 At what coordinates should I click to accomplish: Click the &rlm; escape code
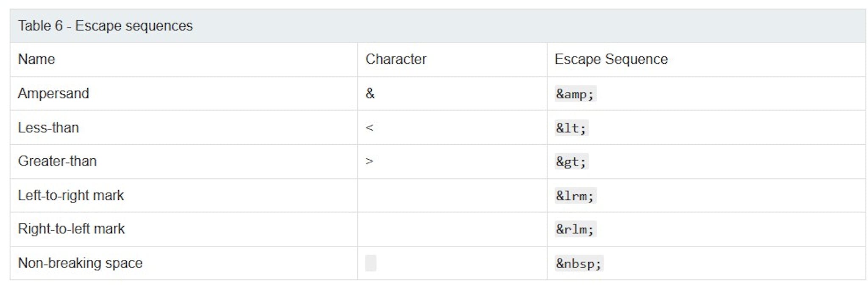pos(575,229)
